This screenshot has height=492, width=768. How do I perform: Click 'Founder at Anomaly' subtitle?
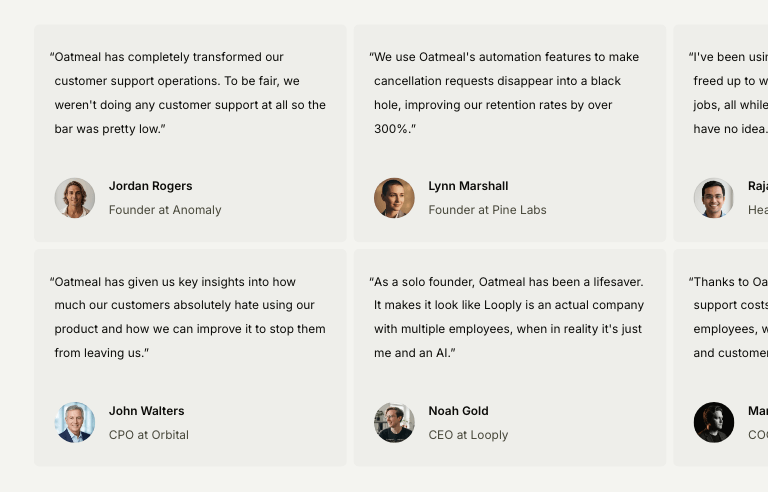pyautogui.click(x=165, y=210)
